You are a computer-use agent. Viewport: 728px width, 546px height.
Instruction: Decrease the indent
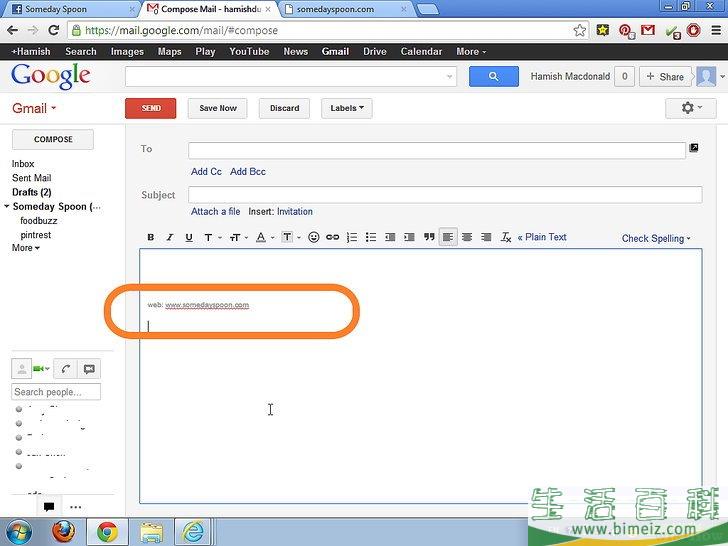(390, 237)
